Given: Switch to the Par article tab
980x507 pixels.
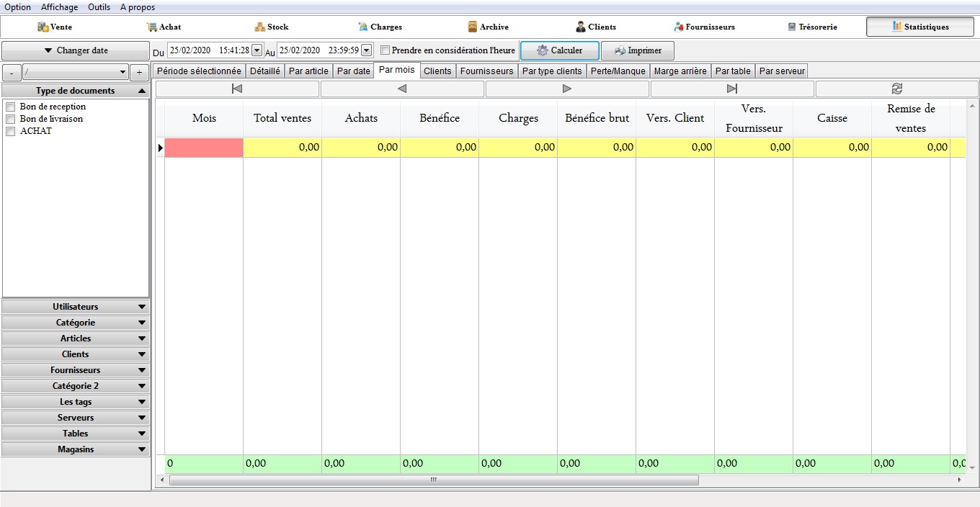Looking at the screenshot, I should (x=308, y=71).
